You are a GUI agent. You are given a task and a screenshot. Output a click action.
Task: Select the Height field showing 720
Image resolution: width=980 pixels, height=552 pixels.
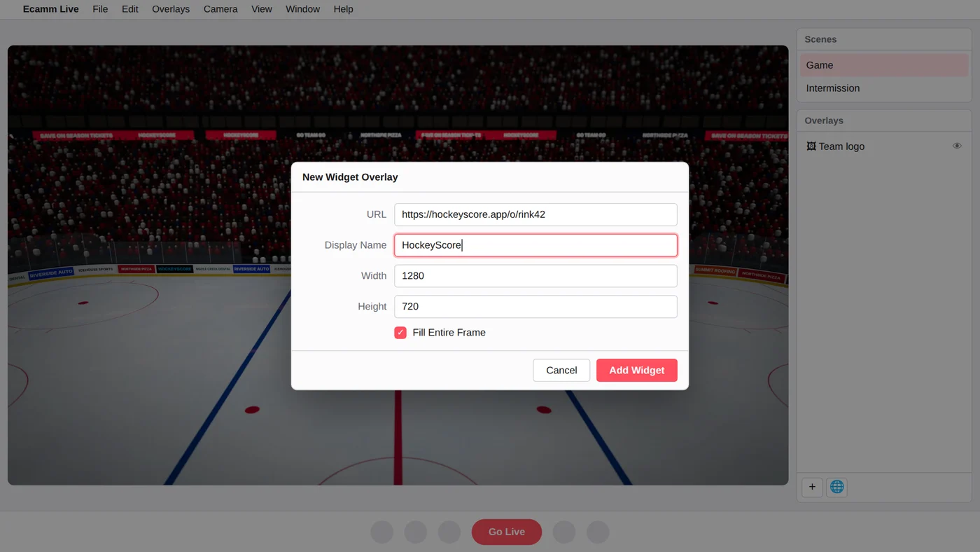pyautogui.click(x=535, y=307)
